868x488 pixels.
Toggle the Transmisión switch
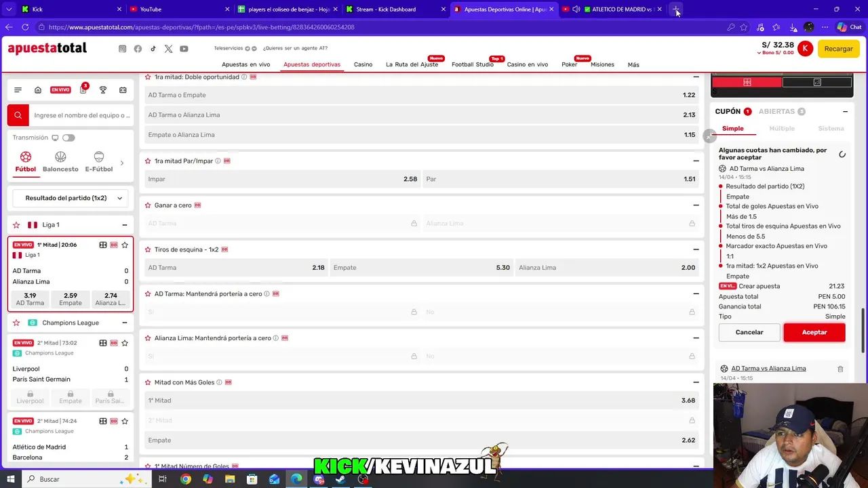68,138
